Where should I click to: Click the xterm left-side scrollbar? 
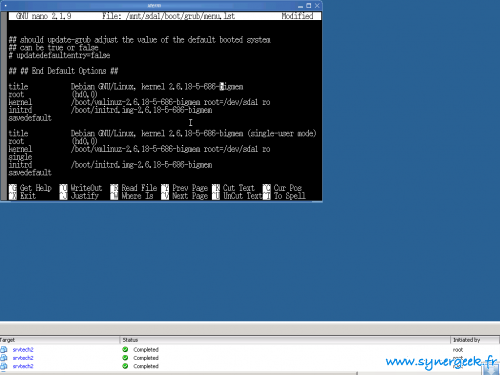4,106
